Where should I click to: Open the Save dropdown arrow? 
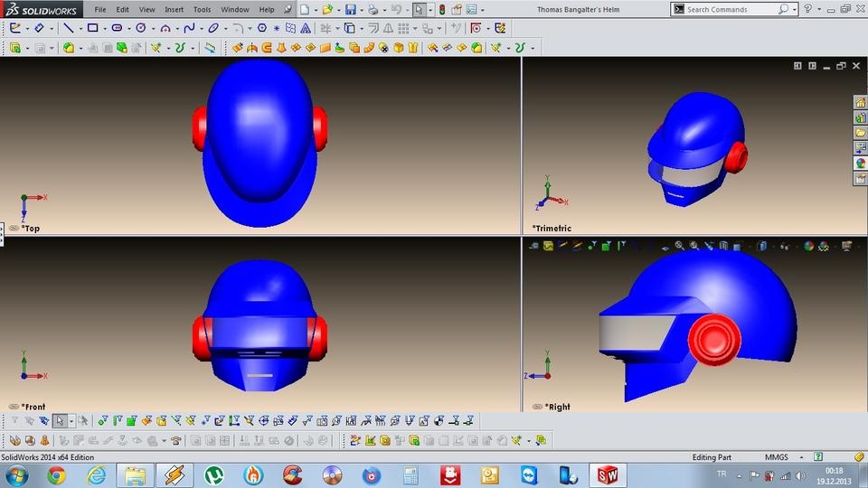362,10
